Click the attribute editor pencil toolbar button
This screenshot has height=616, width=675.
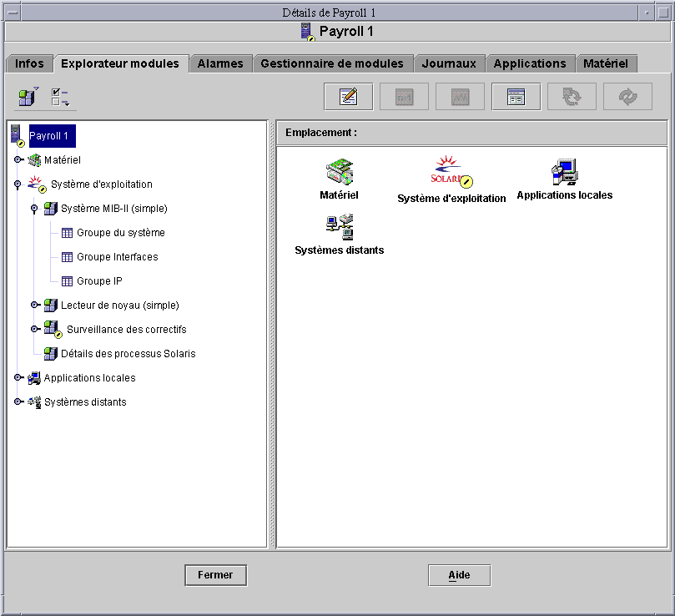point(348,97)
